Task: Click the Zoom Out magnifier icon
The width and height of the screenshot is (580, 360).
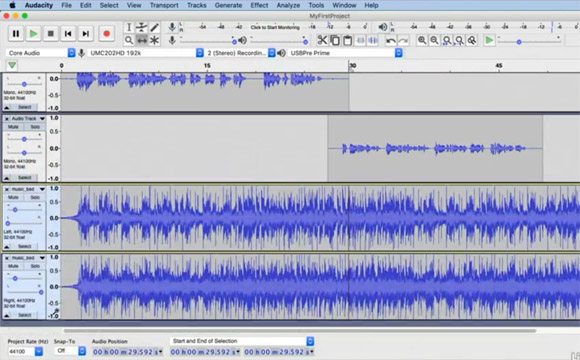Action: tap(434, 40)
